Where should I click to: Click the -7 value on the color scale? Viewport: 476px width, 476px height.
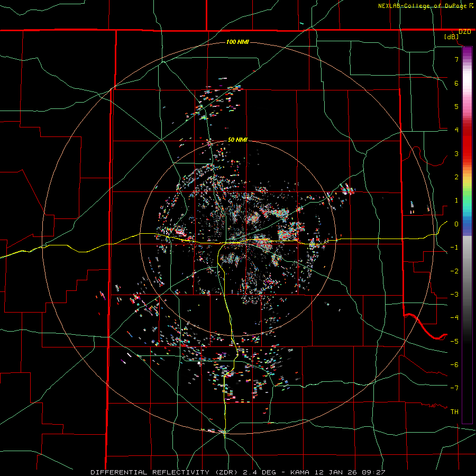click(454, 388)
